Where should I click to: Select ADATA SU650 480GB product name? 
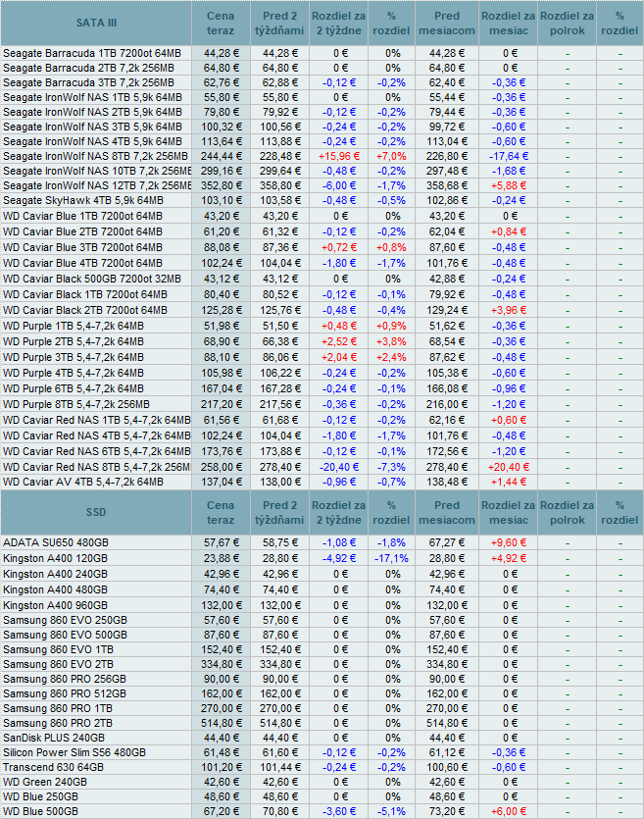click(55, 542)
